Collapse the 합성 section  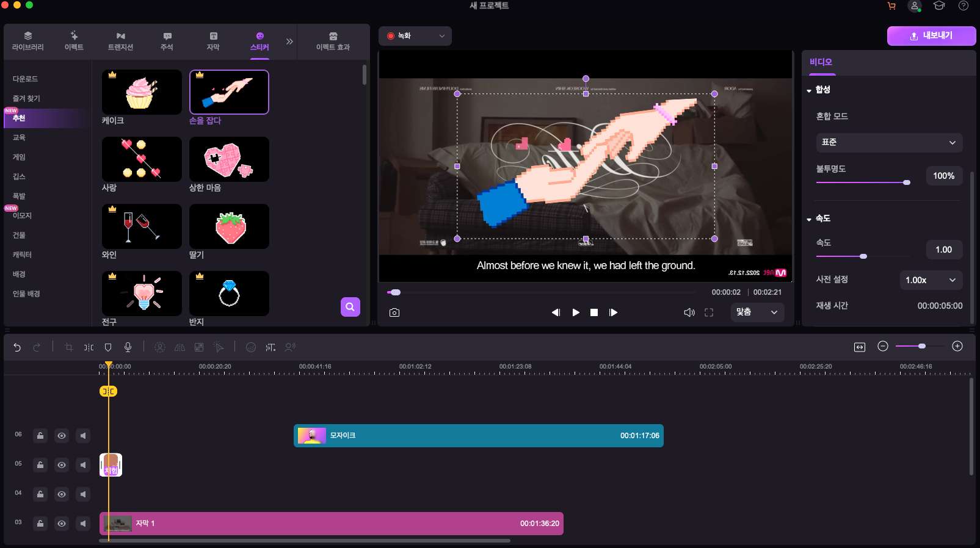[x=809, y=90]
